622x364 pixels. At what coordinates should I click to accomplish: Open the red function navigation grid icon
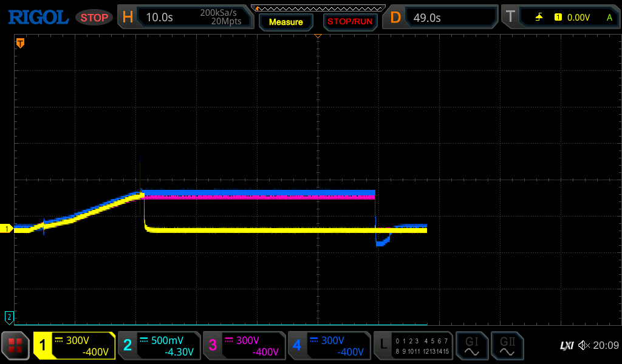click(x=15, y=346)
